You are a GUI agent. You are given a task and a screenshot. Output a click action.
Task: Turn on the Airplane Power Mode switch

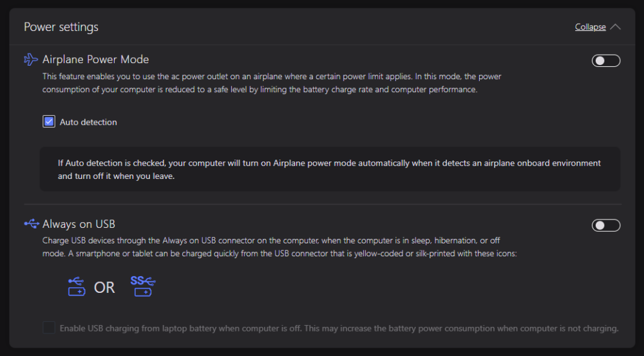605,61
